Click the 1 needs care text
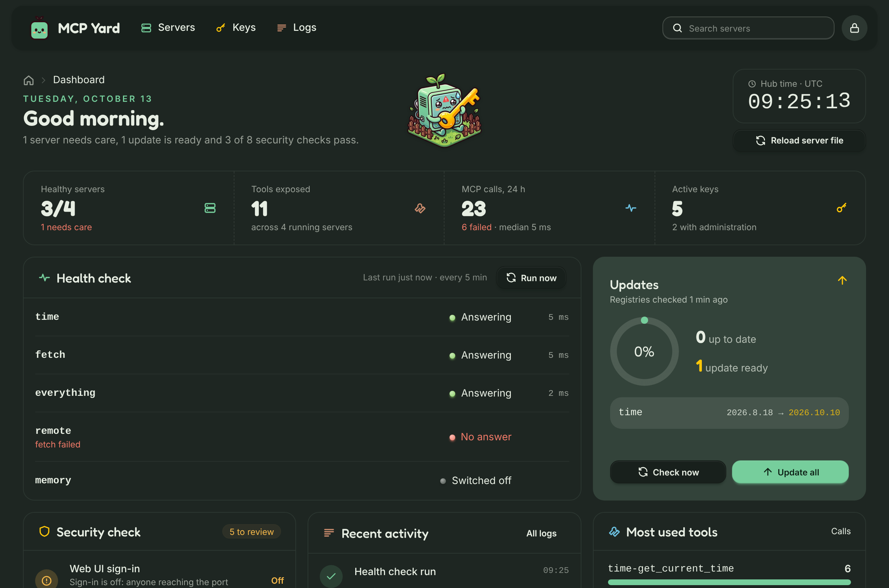The width and height of the screenshot is (889, 588). [x=66, y=227]
